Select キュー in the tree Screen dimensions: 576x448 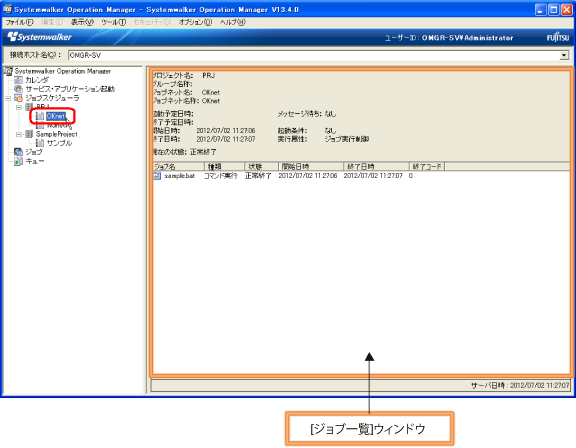[x=35, y=161]
